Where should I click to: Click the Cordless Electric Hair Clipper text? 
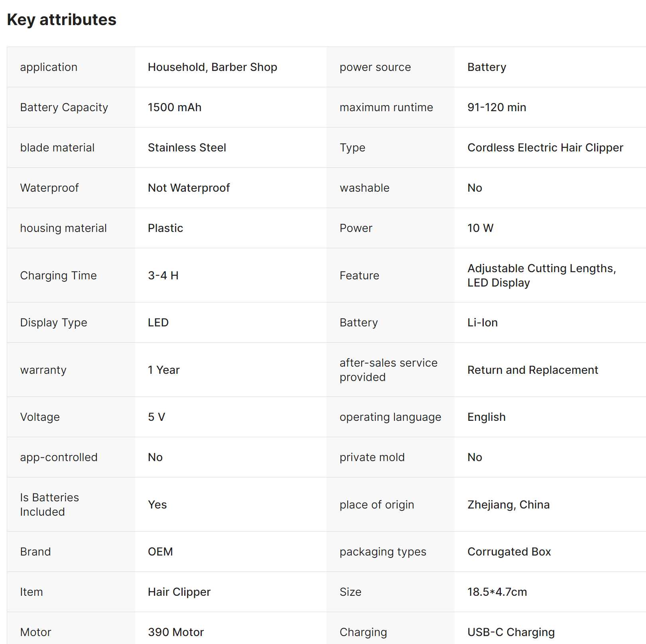point(545,147)
